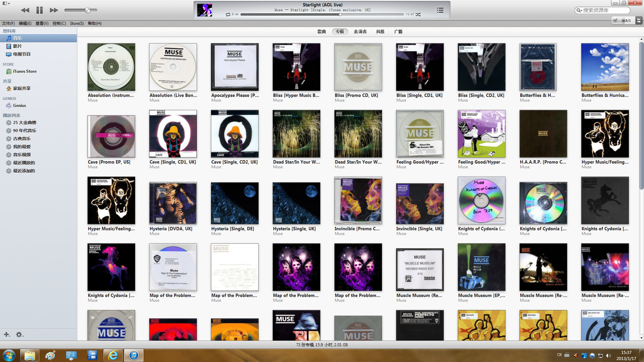The image size is (644, 362).
Task: Click the now-playing album artwork thumbnail
Action: pyautogui.click(x=204, y=10)
